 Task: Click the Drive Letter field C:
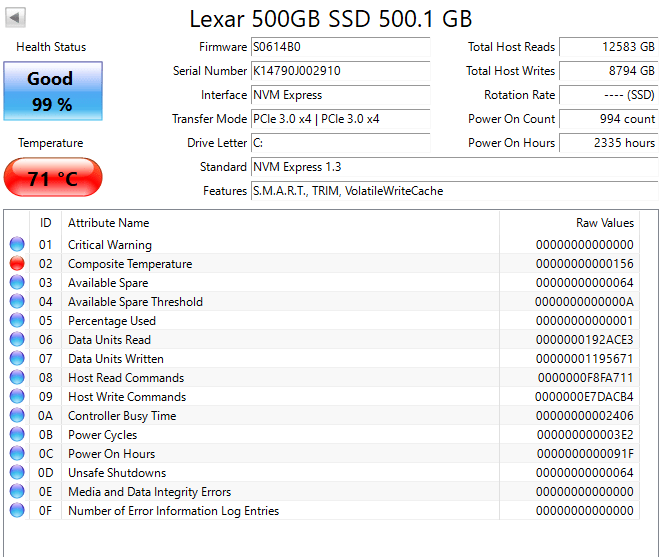point(341,143)
